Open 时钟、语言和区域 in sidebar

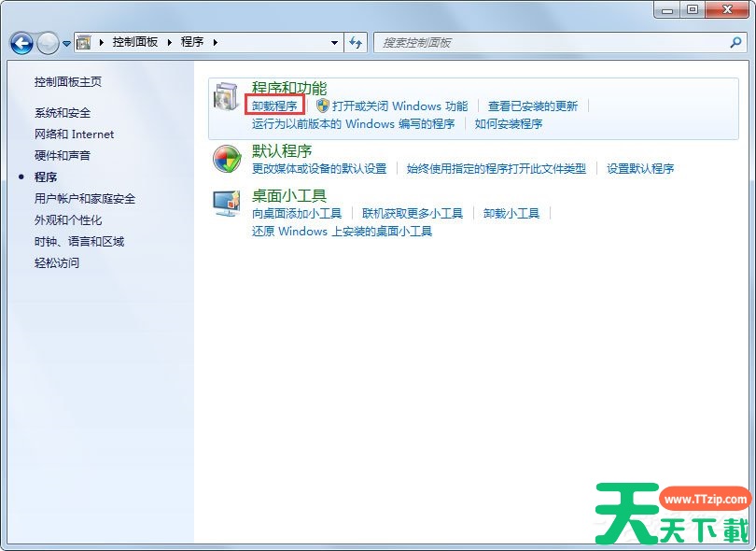point(79,241)
